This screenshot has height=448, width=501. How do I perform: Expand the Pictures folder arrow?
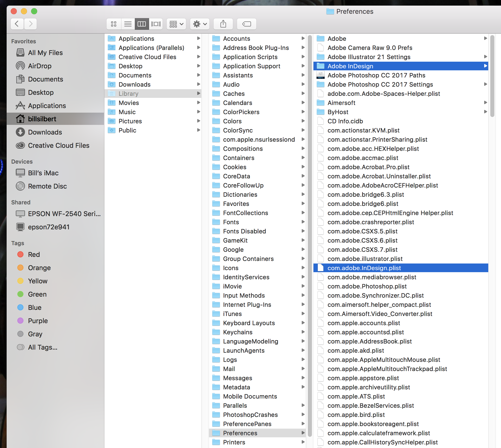199,121
